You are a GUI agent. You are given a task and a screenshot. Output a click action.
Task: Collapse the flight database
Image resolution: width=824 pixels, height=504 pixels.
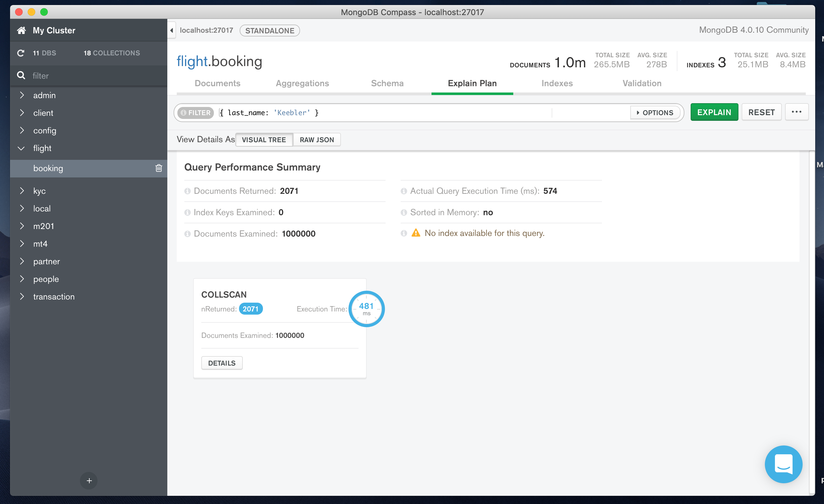[x=21, y=148]
